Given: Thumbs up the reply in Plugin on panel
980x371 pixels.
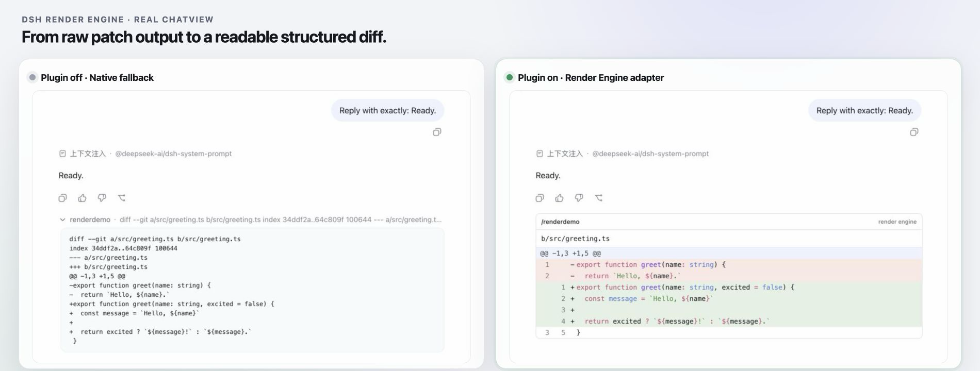Looking at the screenshot, I should pyautogui.click(x=559, y=198).
